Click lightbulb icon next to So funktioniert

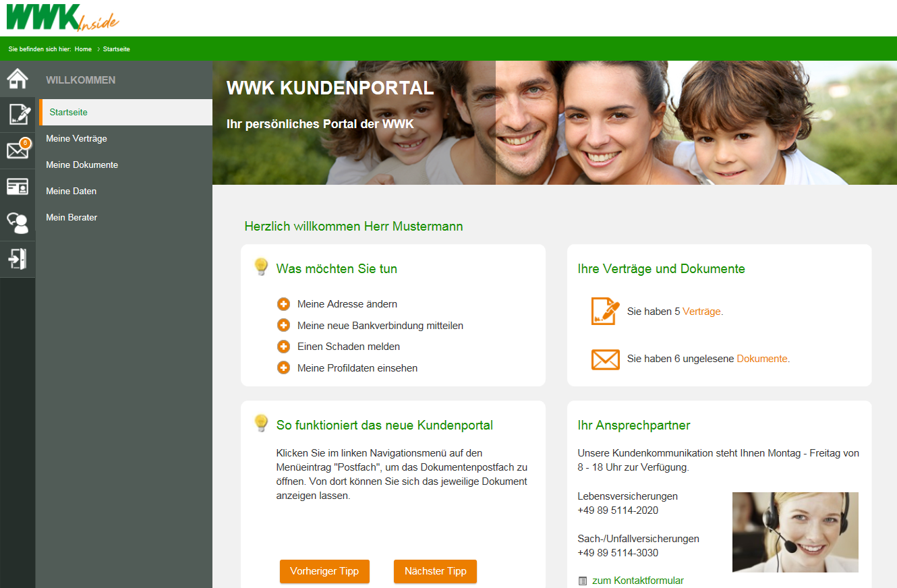(261, 423)
